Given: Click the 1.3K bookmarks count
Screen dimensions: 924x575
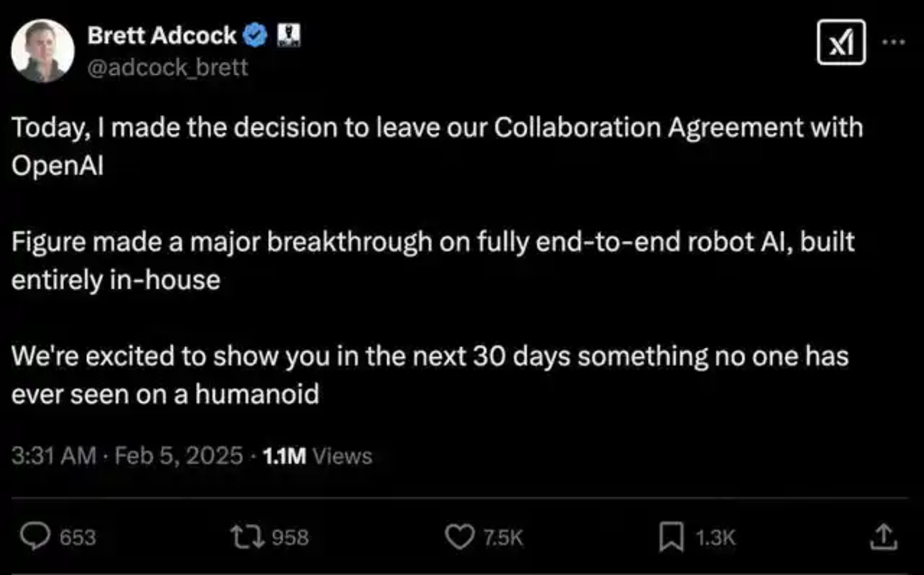Looking at the screenshot, I should tap(715, 537).
